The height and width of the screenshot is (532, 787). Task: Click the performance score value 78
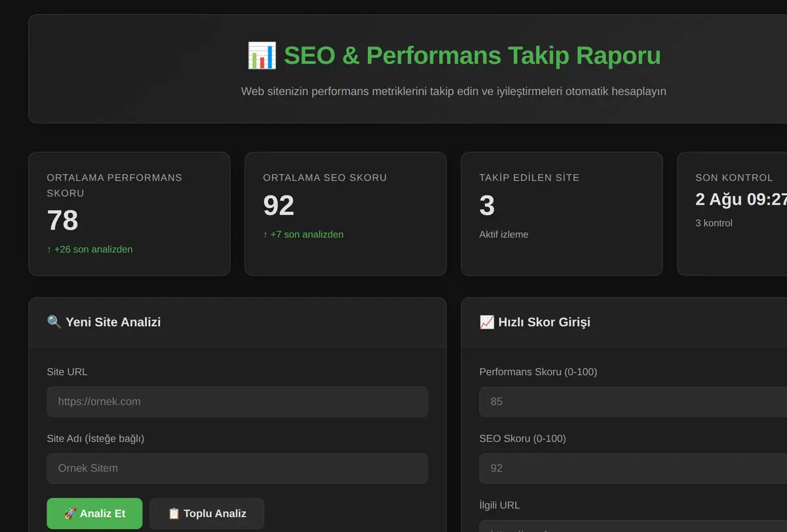62,220
